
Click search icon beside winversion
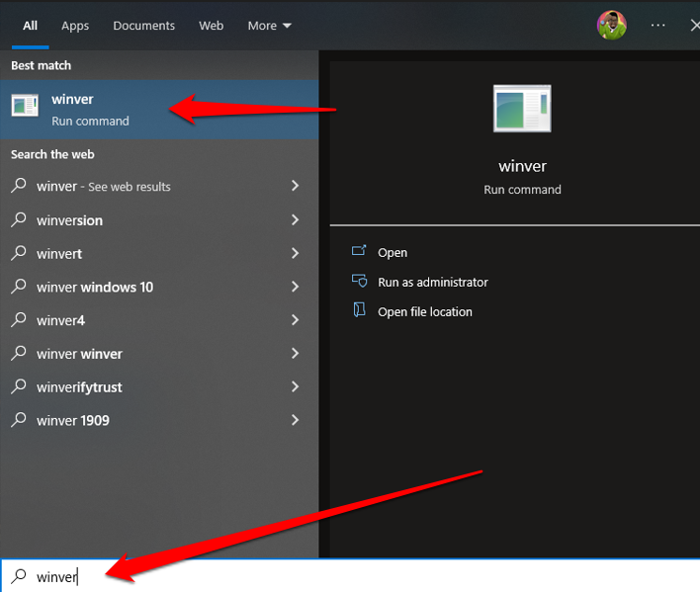click(19, 219)
